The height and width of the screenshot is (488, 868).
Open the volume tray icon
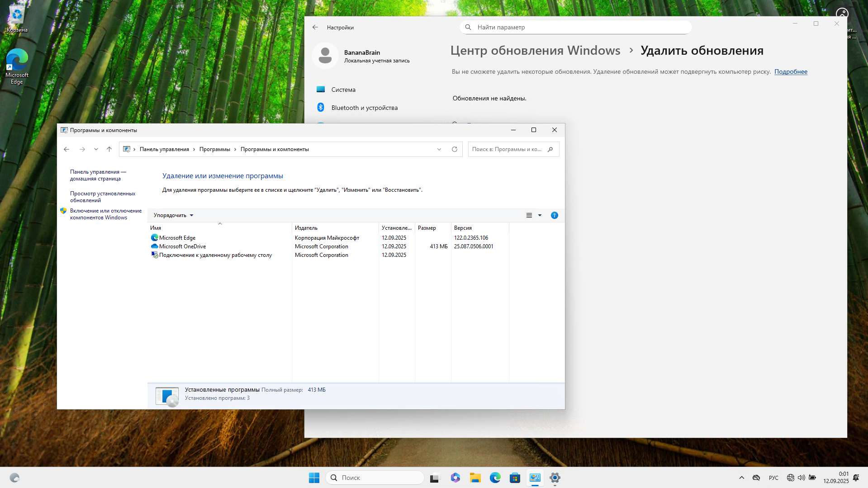[x=802, y=478]
